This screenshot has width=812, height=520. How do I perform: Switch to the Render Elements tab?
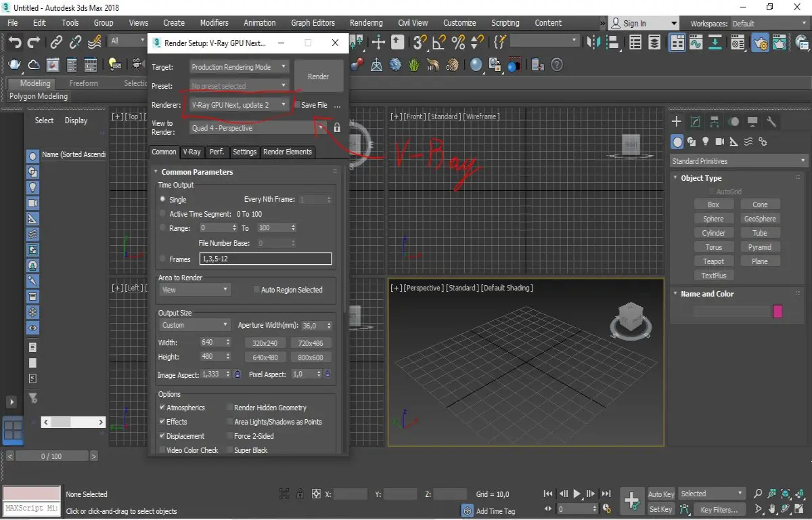click(x=288, y=152)
